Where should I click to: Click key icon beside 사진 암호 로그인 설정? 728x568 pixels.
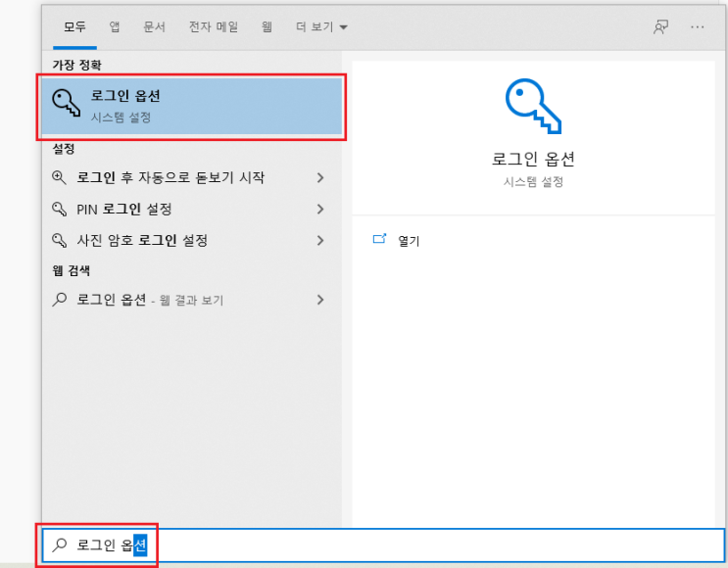pos(59,240)
